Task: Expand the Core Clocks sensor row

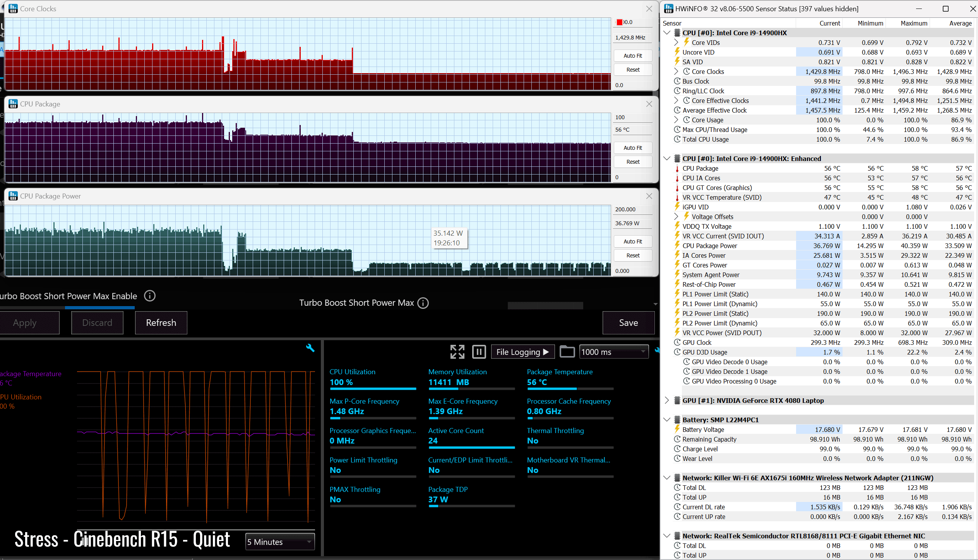Action: (x=676, y=72)
